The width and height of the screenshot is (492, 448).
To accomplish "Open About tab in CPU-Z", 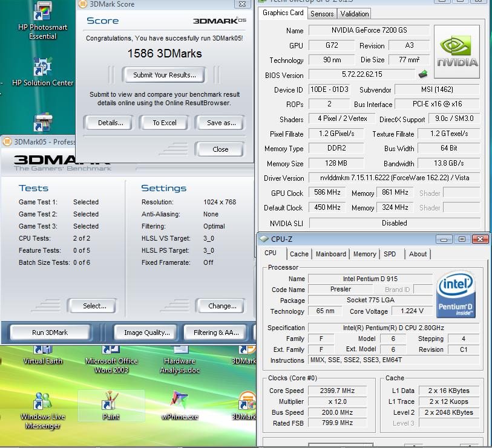I will [418, 254].
